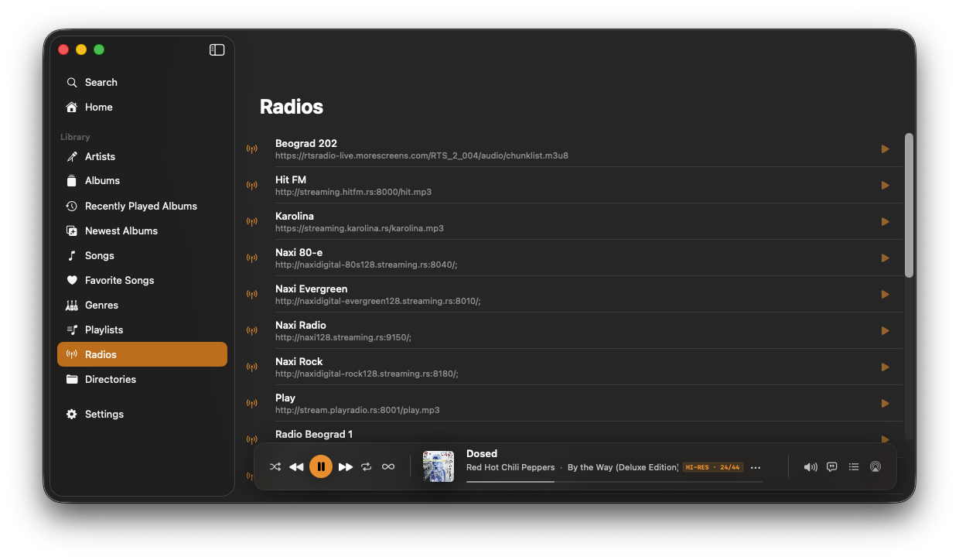The height and width of the screenshot is (560, 959).
Task: Open the lyrics speech-bubble icon
Action: tap(831, 466)
